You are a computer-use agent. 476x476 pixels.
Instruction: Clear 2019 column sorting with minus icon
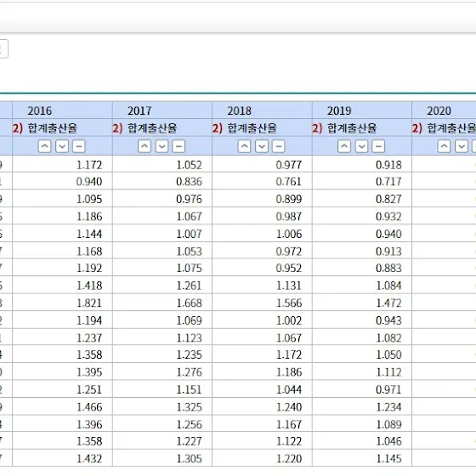(378, 146)
